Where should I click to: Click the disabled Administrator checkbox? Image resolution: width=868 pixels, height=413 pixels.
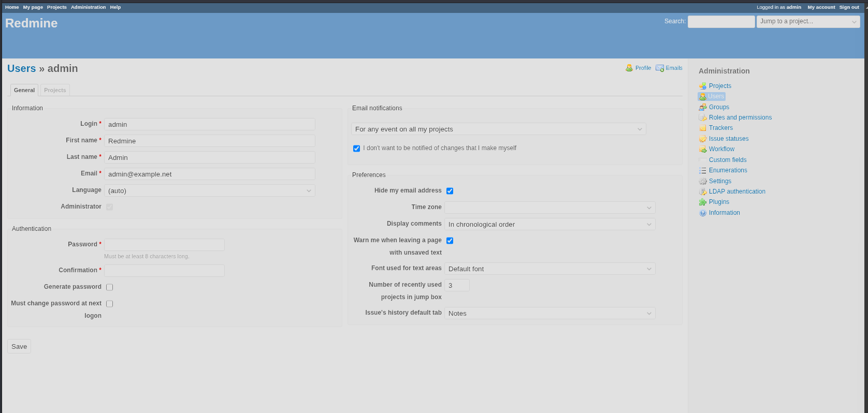pyautogui.click(x=109, y=207)
